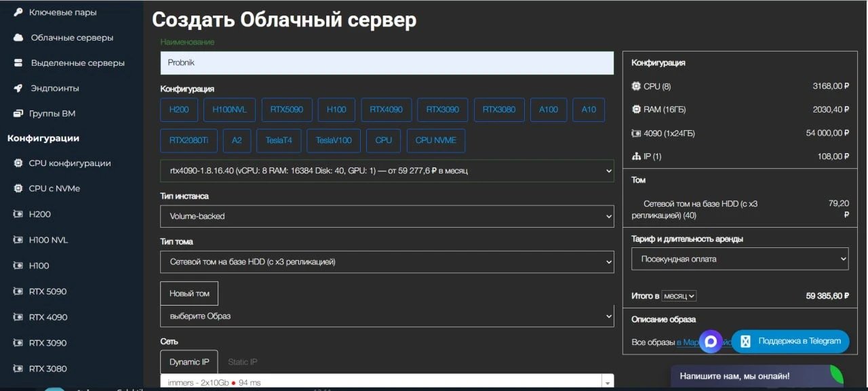This screenshot has width=868, height=391.
Task: Open the Напишите нам, мы онлайн chat bar
Action: pyautogui.click(x=757, y=376)
